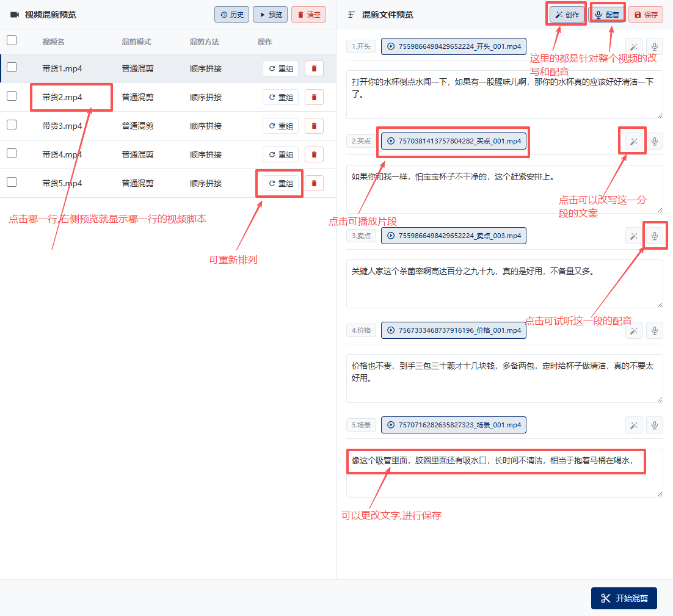Preview voice of 2.买点 with microphone icon
Viewport: 673px width, 616px height.
pyautogui.click(x=655, y=141)
